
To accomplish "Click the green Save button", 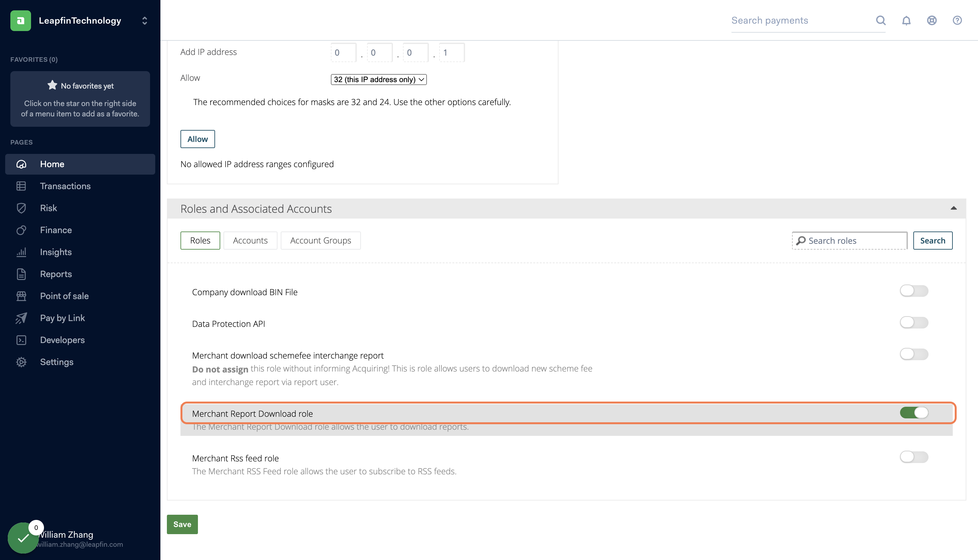I will point(182,524).
